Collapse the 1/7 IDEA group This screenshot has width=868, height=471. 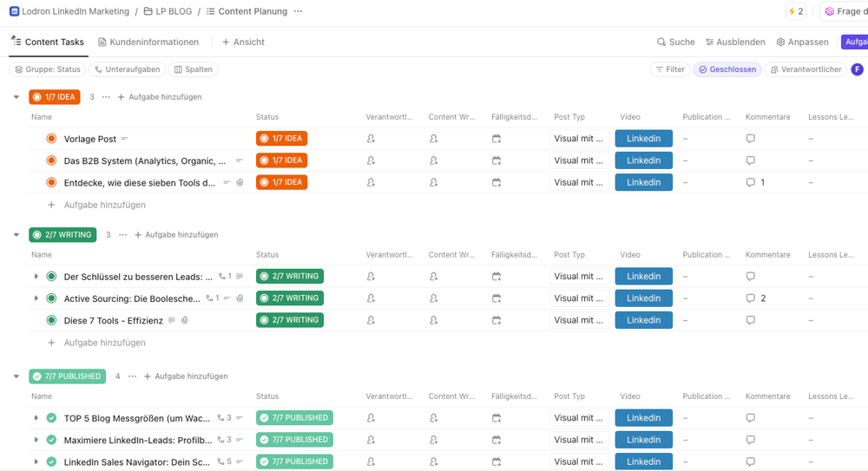16,97
